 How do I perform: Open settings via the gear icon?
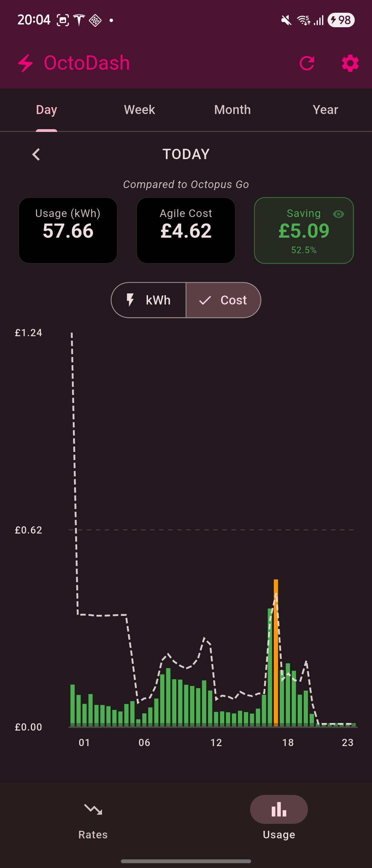[x=350, y=63]
